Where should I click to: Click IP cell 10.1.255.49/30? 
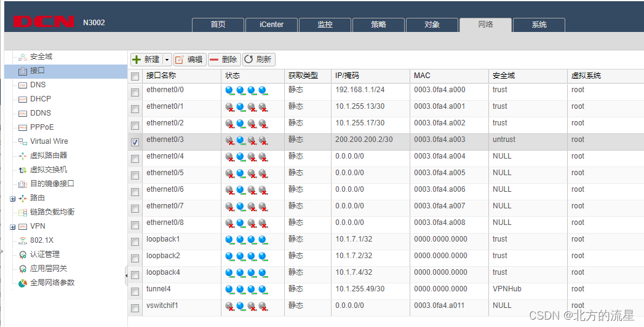[360, 289]
